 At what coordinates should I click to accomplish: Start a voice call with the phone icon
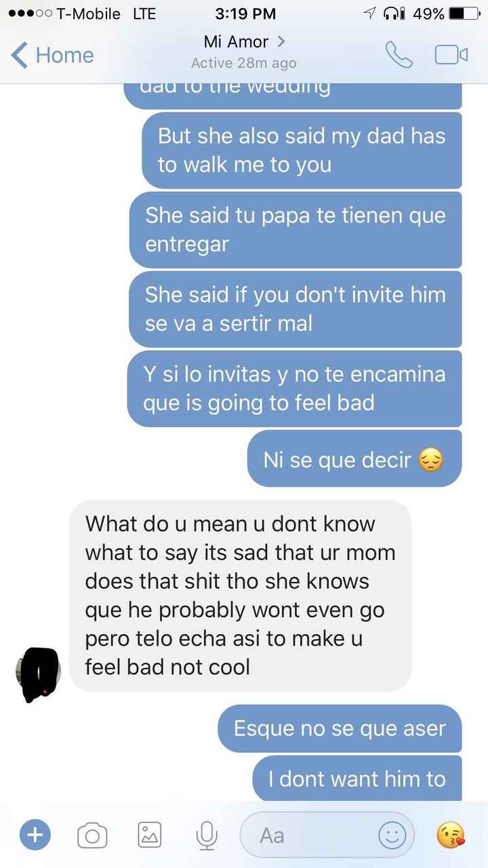coord(399,55)
